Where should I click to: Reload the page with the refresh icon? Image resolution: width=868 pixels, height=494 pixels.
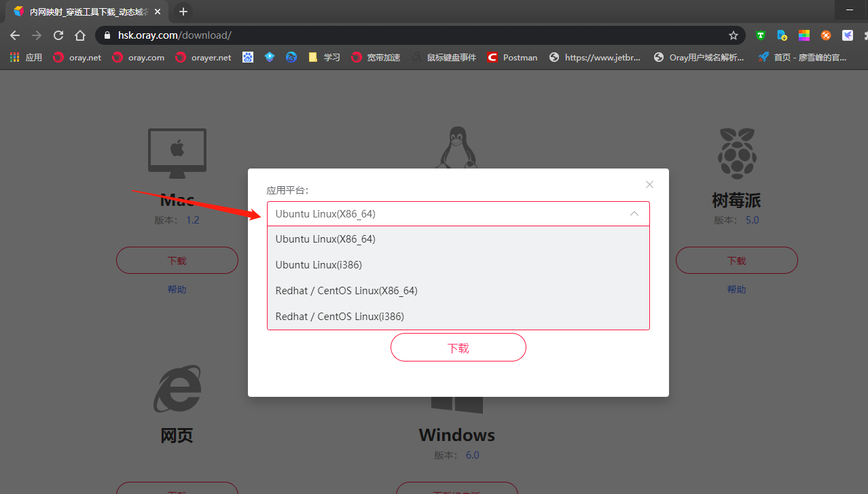coord(58,35)
